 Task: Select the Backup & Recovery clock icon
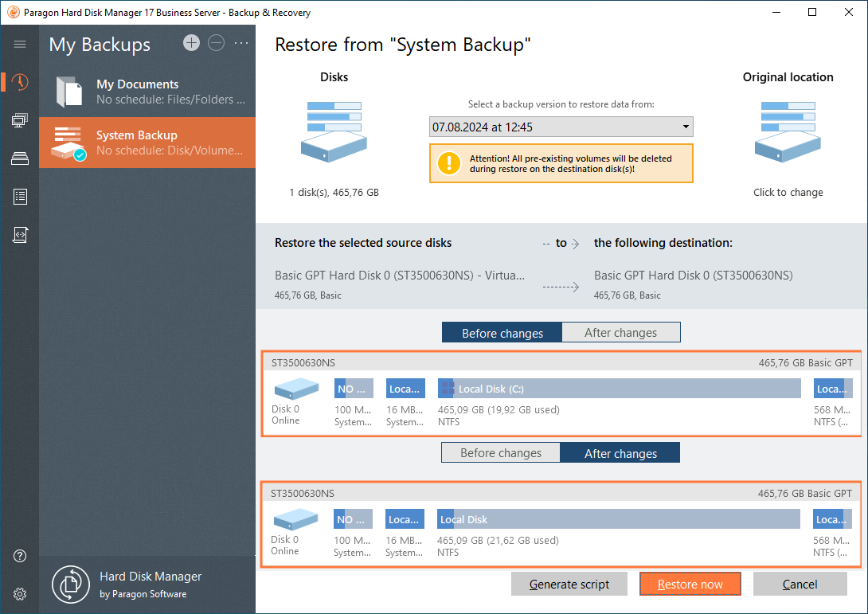coord(20,82)
